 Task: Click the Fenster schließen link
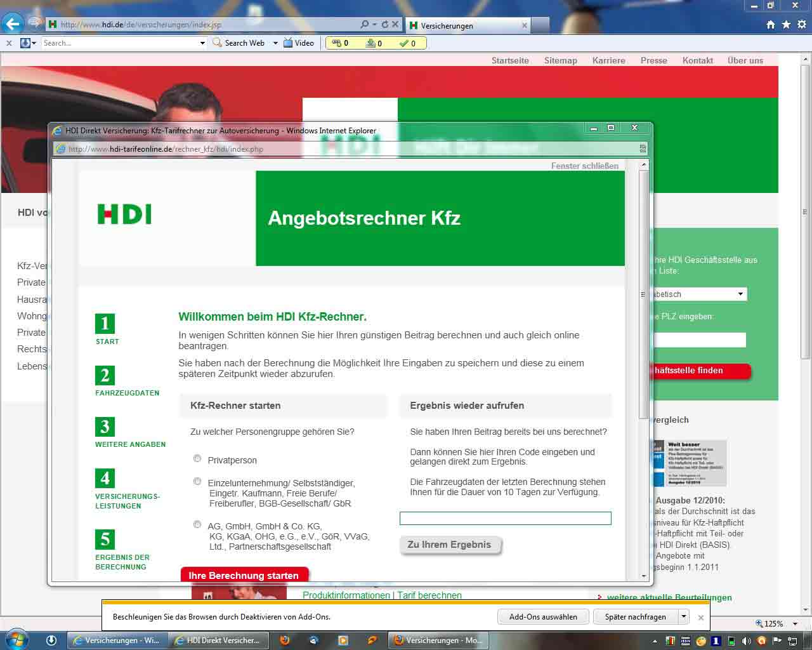[584, 166]
